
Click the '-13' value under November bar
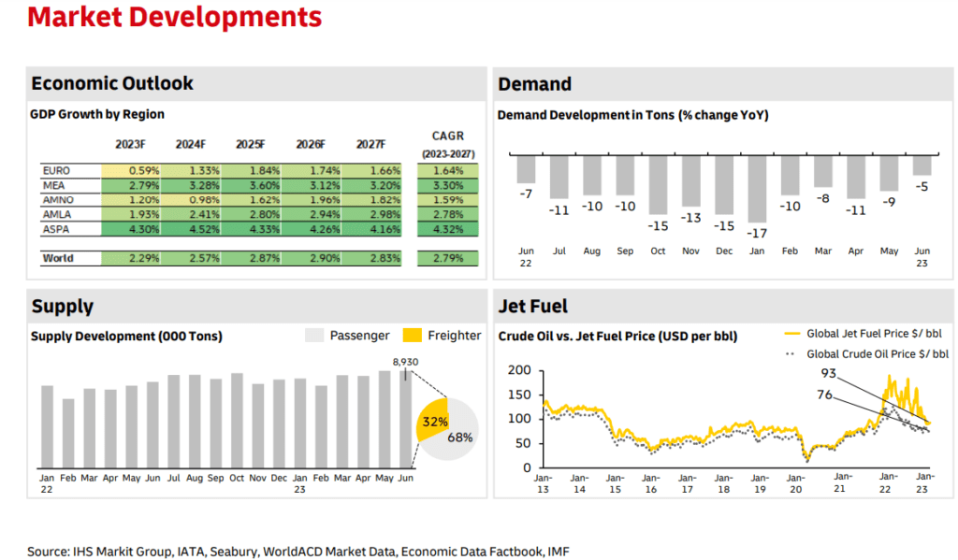tap(691, 218)
